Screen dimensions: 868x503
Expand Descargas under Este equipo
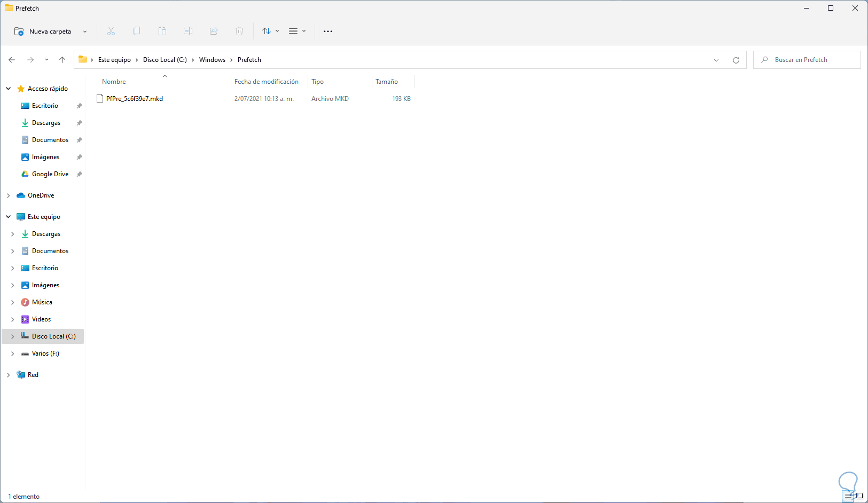13,234
